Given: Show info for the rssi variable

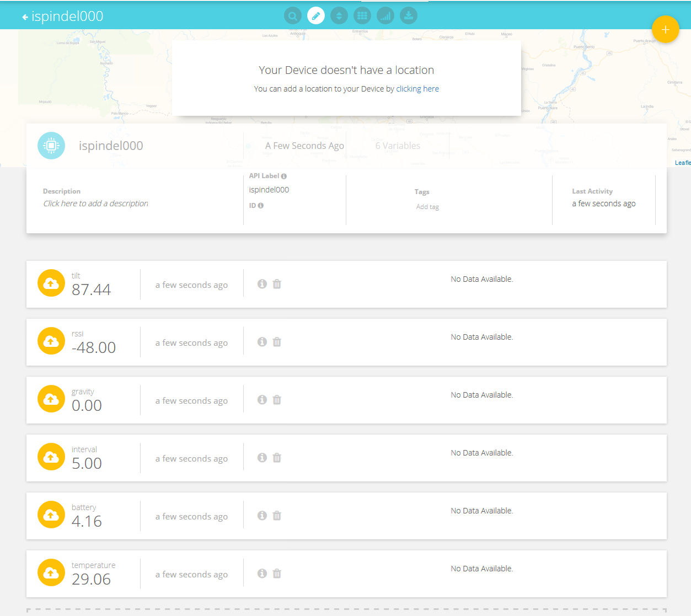Looking at the screenshot, I should (262, 342).
